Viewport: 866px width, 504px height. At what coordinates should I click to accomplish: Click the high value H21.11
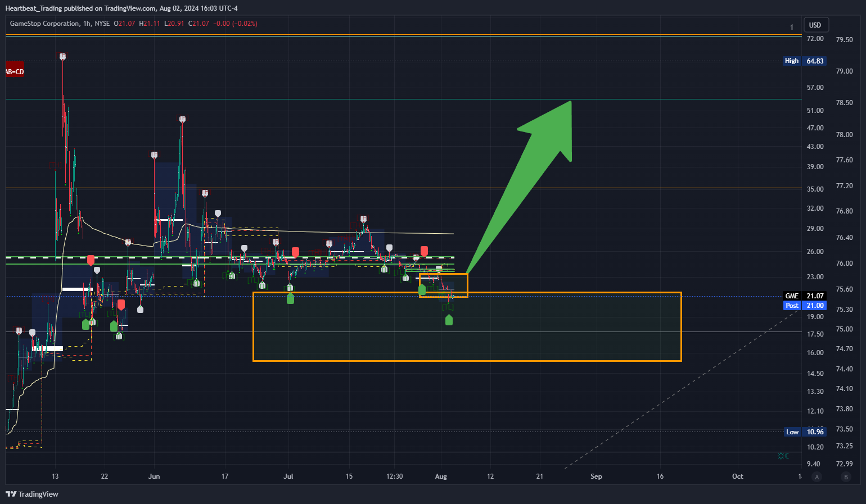pos(150,24)
